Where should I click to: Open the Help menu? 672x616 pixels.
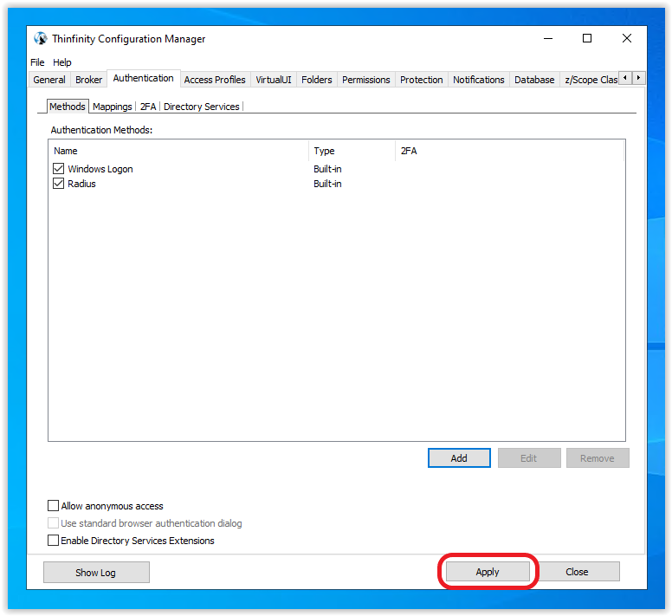62,62
